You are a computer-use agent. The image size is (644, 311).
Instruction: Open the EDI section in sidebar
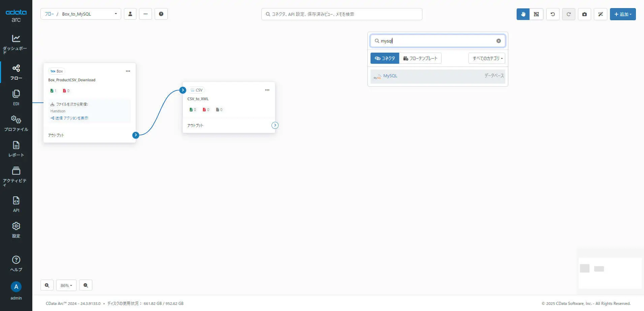tap(16, 97)
